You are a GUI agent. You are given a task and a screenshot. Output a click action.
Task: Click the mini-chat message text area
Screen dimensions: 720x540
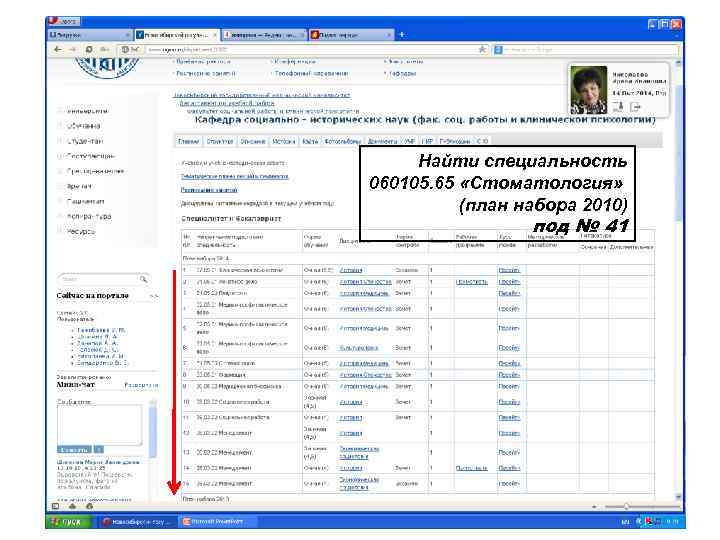(x=100, y=424)
